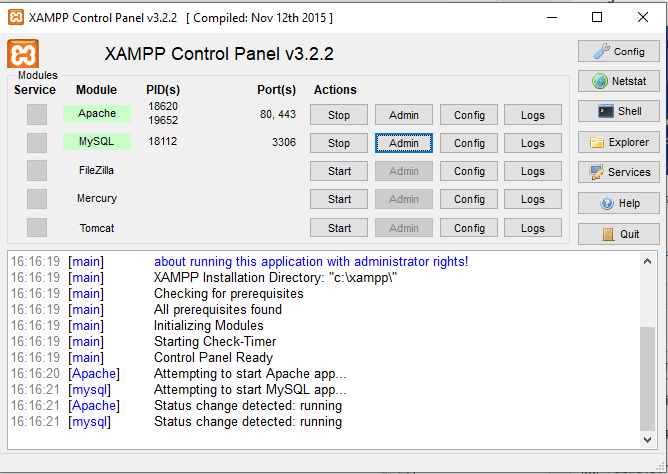The image size is (668, 474).
Task: Open the FileZilla Config menu
Action: [469, 171]
